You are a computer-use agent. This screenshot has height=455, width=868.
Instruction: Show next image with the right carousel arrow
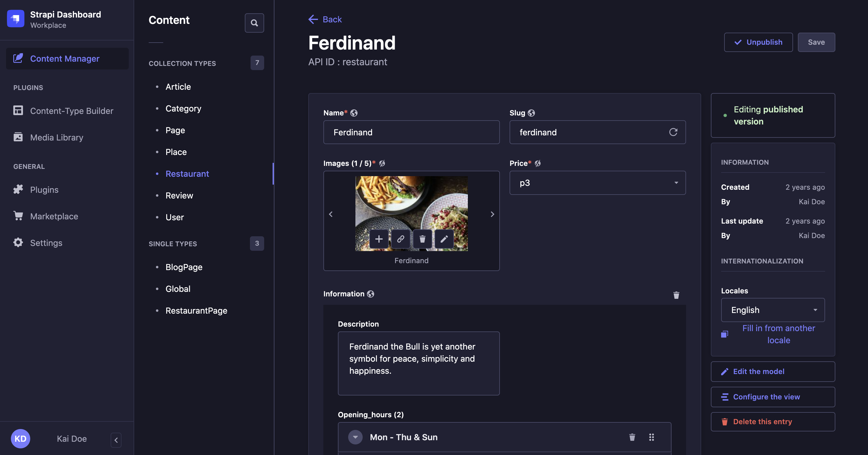coord(492,214)
